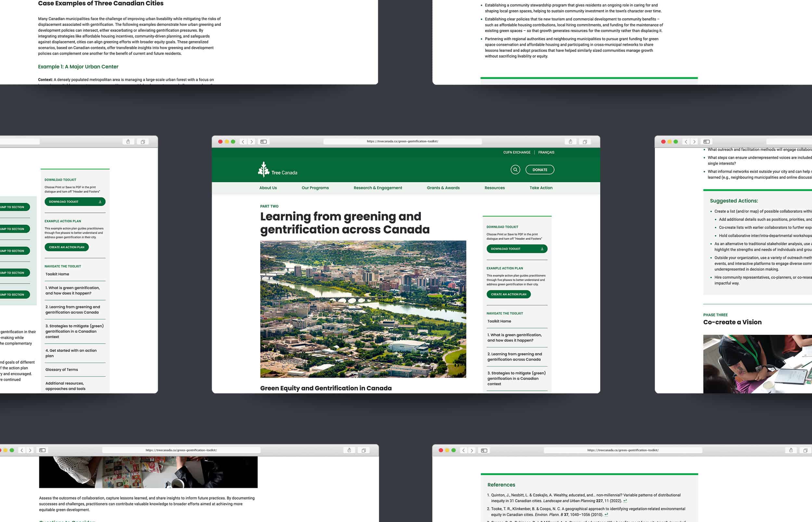Click 'Green Equity and Gentrification in Canada' heading
This screenshot has width=812, height=522.
pyautogui.click(x=326, y=388)
